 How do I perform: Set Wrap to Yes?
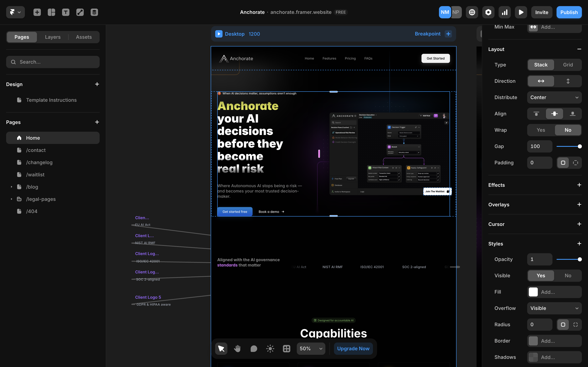point(541,130)
